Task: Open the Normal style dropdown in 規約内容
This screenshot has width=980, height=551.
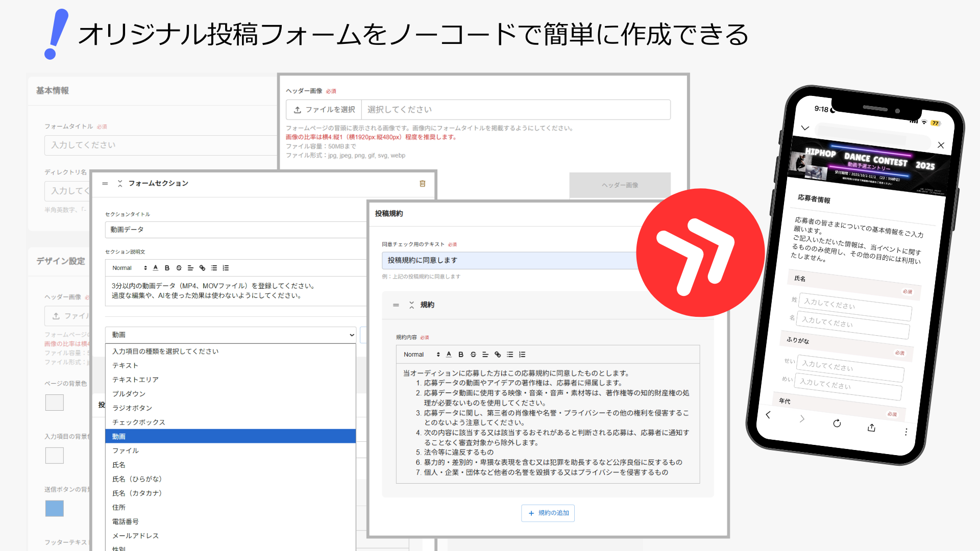Action: (x=414, y=354)
